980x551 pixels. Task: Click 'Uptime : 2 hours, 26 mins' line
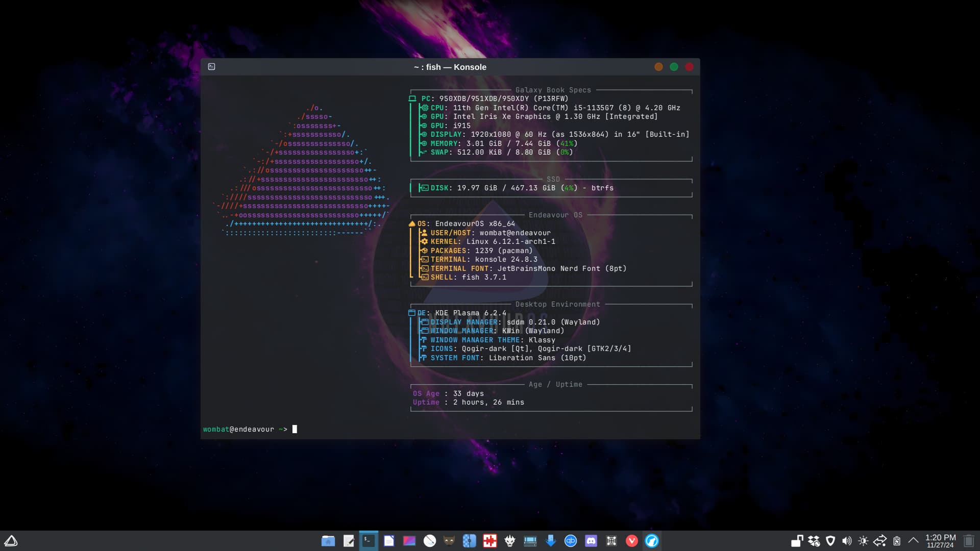(469, 403)
